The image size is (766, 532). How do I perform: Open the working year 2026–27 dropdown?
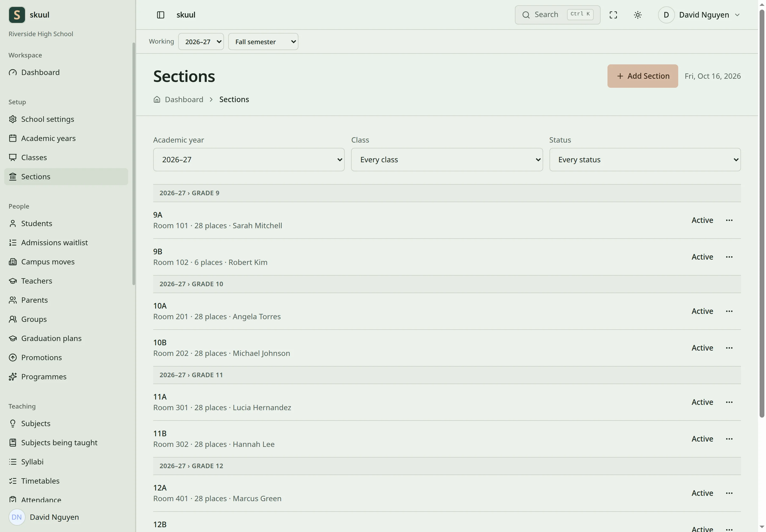[x=201, y=42]
